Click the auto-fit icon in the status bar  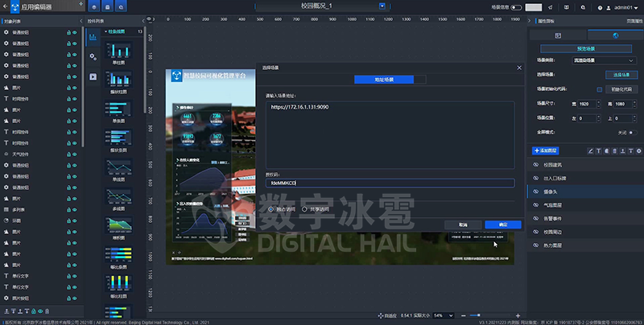tap(380, 315)
